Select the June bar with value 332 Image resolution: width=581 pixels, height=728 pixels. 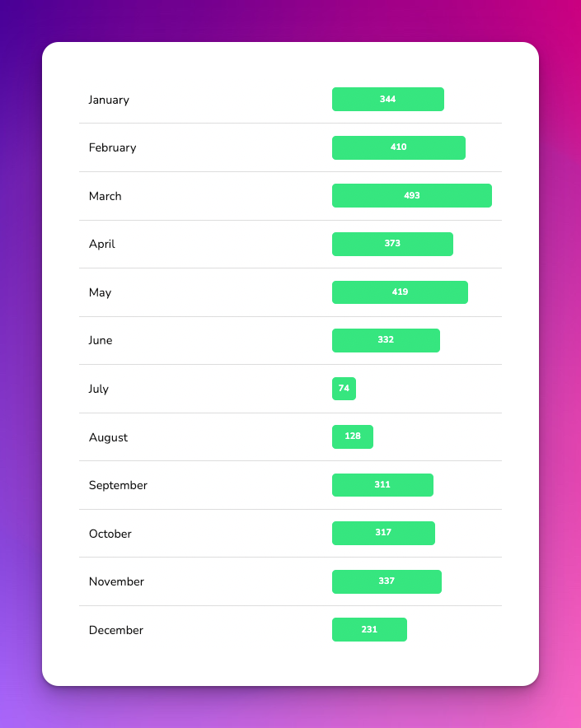[386, 340]
